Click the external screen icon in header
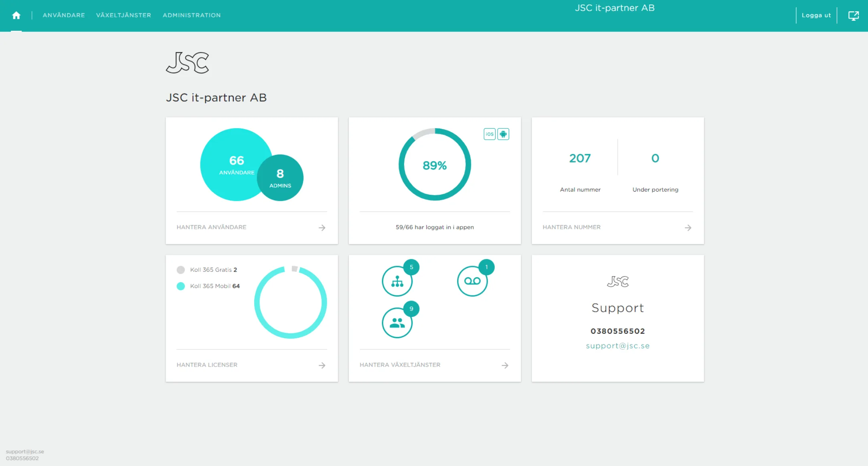This screenshot has width=868, height=466. pyautogui.click(x=854, y=15)
